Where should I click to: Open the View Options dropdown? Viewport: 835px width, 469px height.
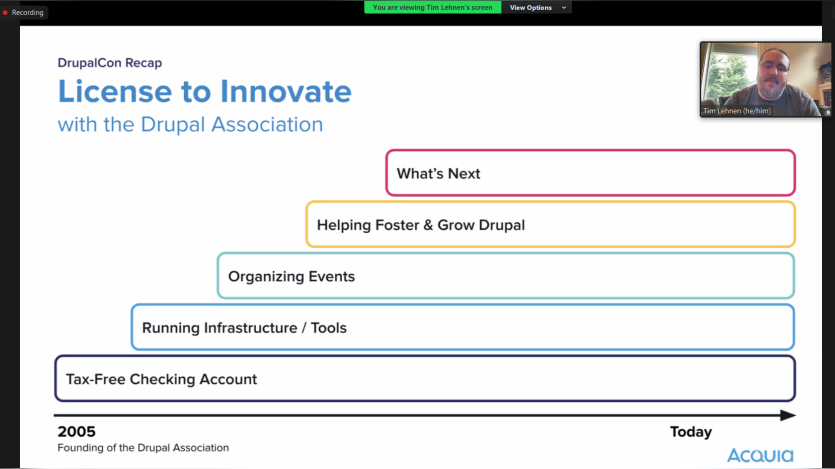[x=537, y=7]
